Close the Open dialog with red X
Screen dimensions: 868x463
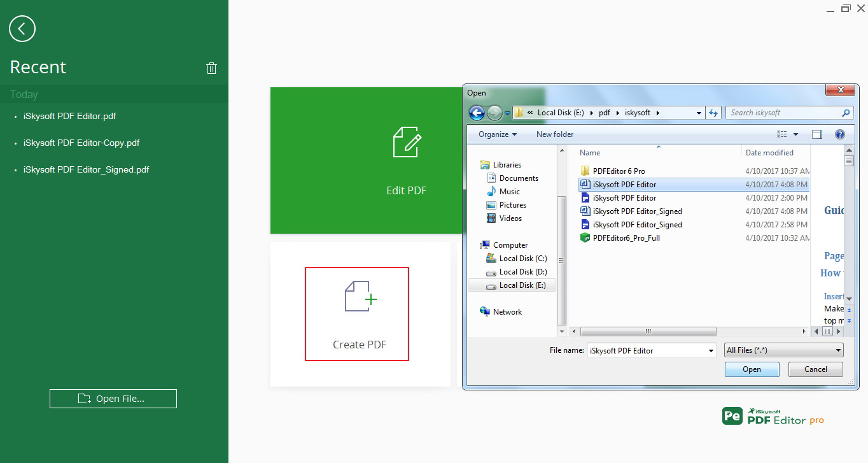click(x=839, y=90)
